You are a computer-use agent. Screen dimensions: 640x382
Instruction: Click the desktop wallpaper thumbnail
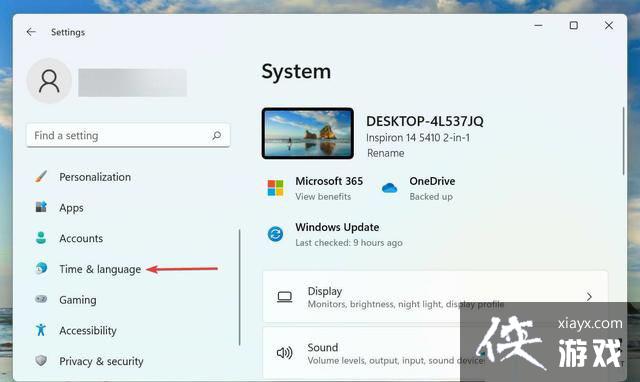coord(308,133)
